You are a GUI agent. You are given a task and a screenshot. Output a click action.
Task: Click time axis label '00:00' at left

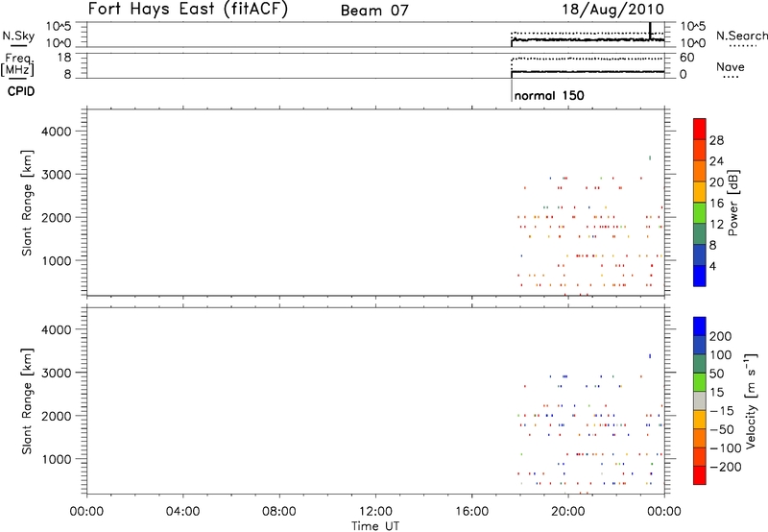point(86,512)
